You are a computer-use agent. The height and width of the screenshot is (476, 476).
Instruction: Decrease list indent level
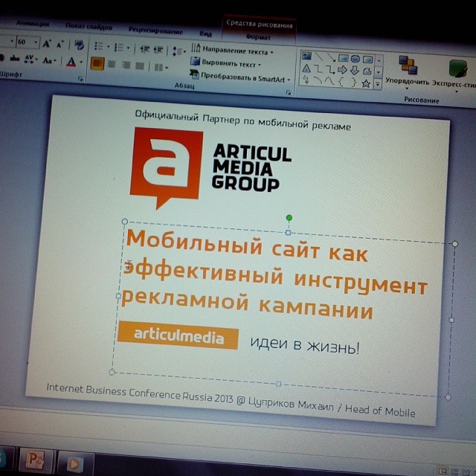[145, 49]
